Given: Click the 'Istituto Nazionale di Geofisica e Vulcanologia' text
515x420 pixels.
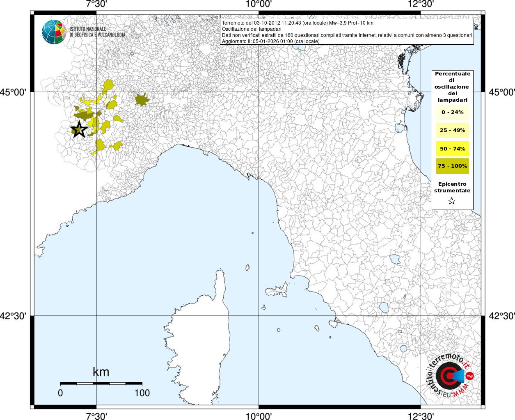Looking at the screenshot, I should [97, 32].
